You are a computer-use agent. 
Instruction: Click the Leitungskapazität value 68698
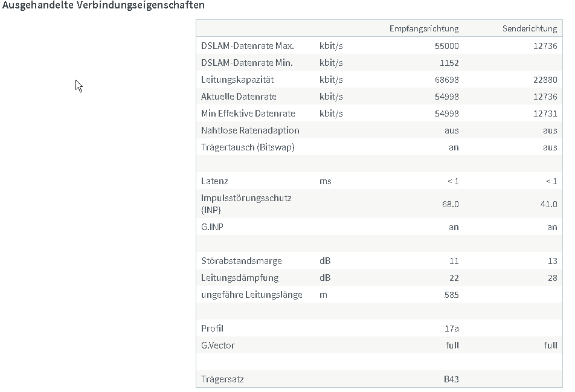(x=447, y=80)
